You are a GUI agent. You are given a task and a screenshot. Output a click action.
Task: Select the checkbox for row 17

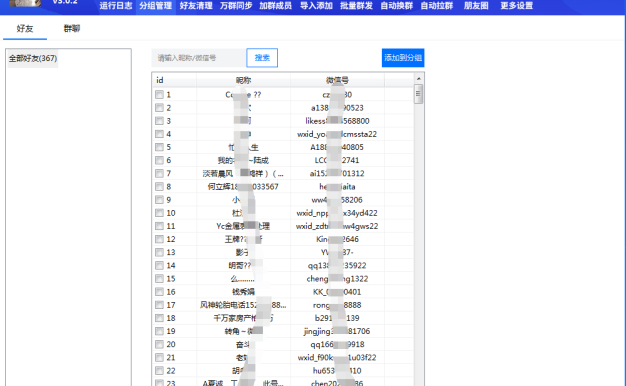click(159, 305)
